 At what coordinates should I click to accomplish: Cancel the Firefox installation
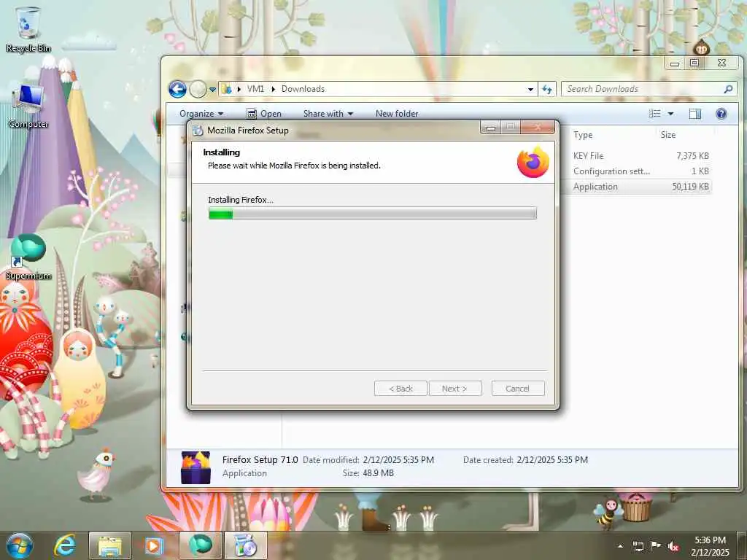click(518, 389)
